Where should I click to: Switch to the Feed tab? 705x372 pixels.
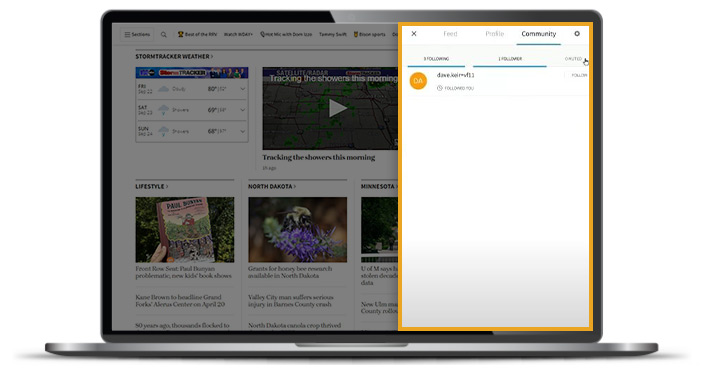pyautogui.click(x=450, y=34)
